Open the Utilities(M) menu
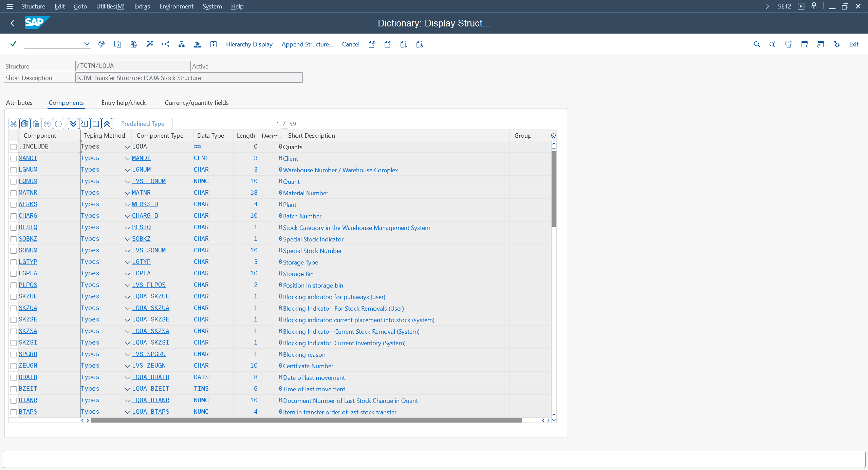The width and height of the screenshot is (868, 470). 110,6
